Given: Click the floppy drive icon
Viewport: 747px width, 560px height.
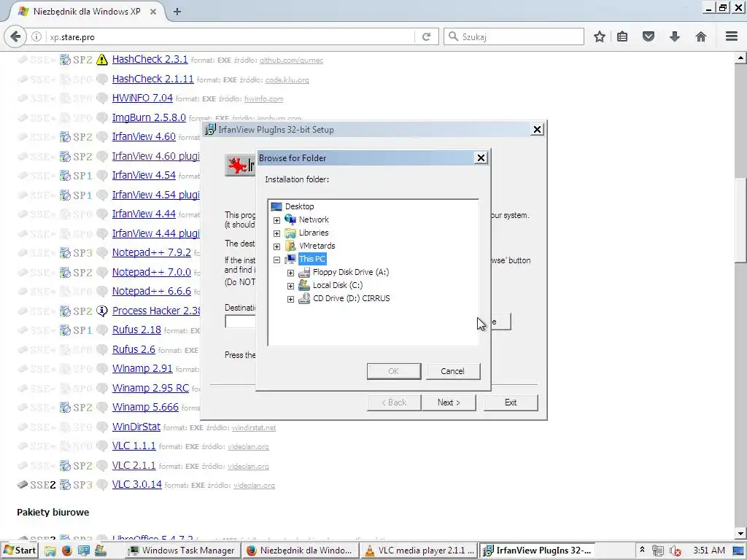Looking at the screenshot, I should [x=304, y=273].
